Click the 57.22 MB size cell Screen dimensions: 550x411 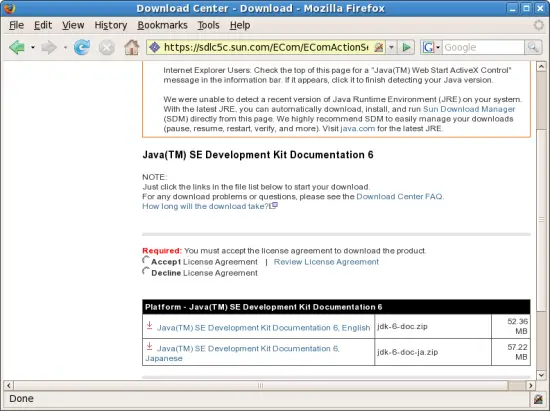click(511, 352)
